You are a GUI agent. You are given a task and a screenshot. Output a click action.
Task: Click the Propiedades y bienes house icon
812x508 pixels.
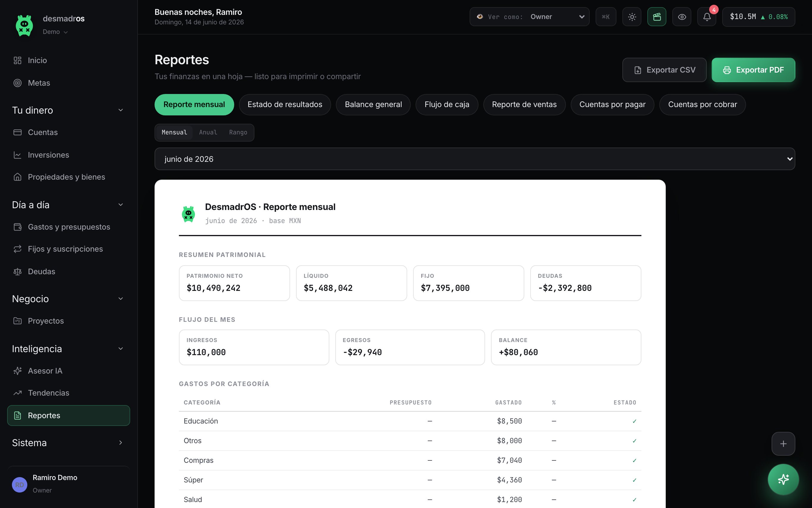18,177
